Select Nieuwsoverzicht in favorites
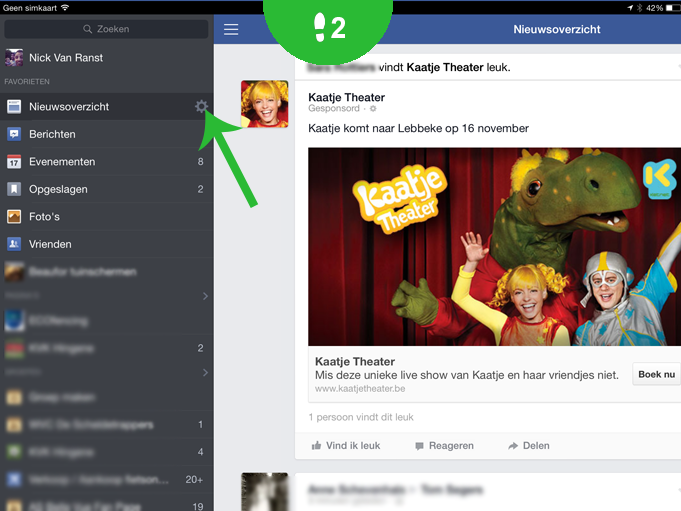The image size is (681, 511). [x=106, y=106]
